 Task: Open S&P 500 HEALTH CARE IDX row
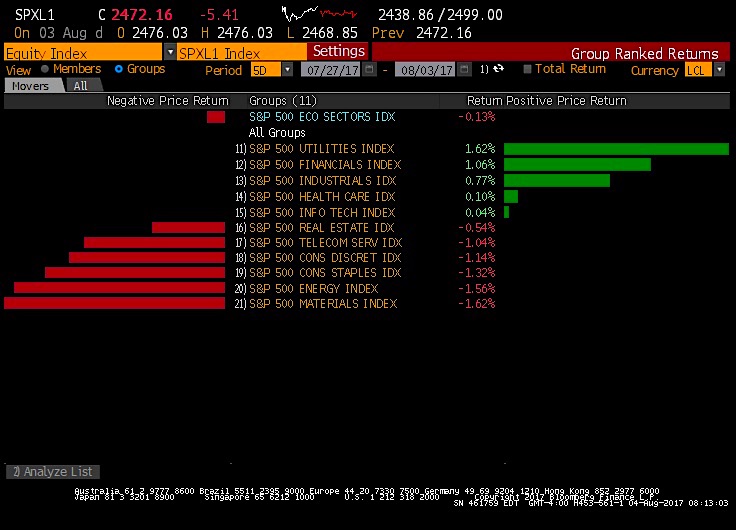pyautogui.click(x=322, y=197)
